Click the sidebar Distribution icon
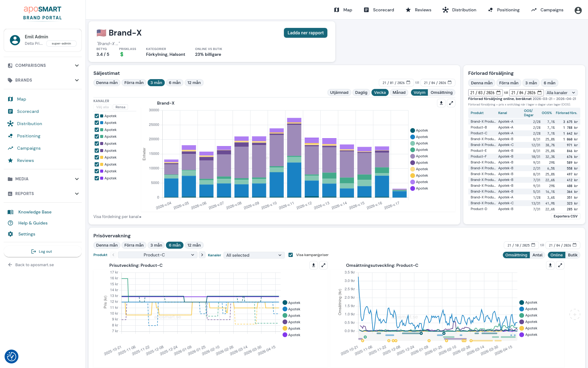Viewport: 588px width, 368px height. [x=10, y=124]
